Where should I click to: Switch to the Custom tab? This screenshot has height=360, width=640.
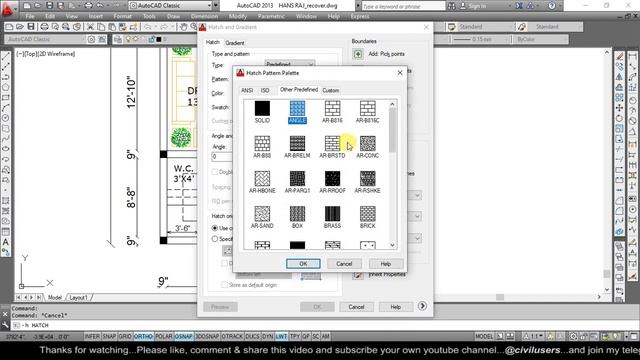pos(331,90)
